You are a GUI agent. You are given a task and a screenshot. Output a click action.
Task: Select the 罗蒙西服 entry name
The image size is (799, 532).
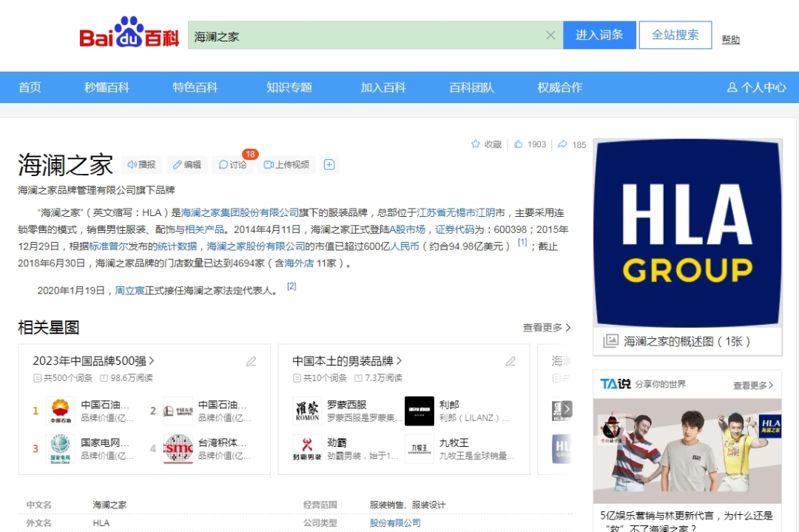pyautogui.click(x=347, y=405)
